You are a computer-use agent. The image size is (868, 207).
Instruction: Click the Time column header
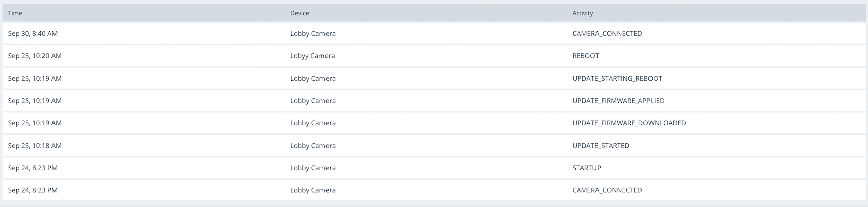tap(15, 13)
